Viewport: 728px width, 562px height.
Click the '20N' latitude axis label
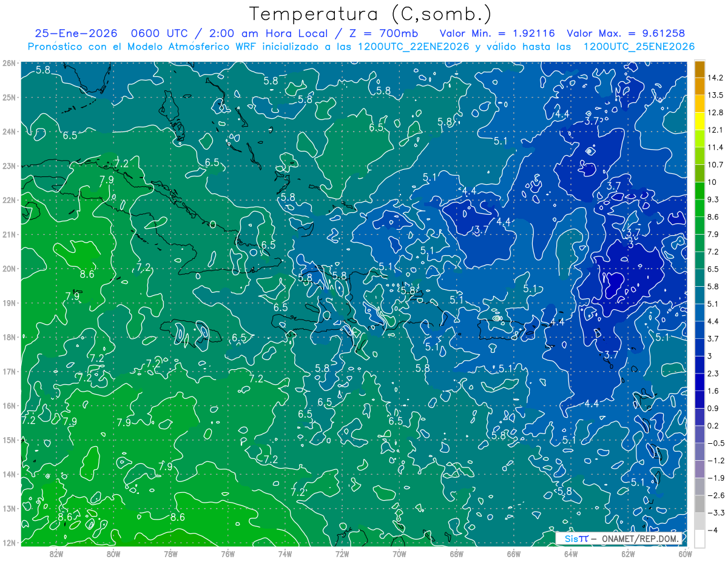(9, 269)
